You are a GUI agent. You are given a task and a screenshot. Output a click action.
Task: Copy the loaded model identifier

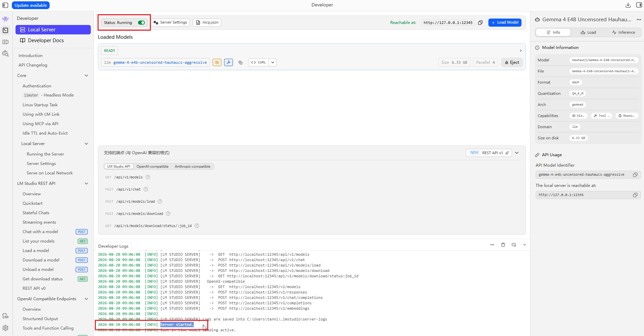tap(240, 62)
